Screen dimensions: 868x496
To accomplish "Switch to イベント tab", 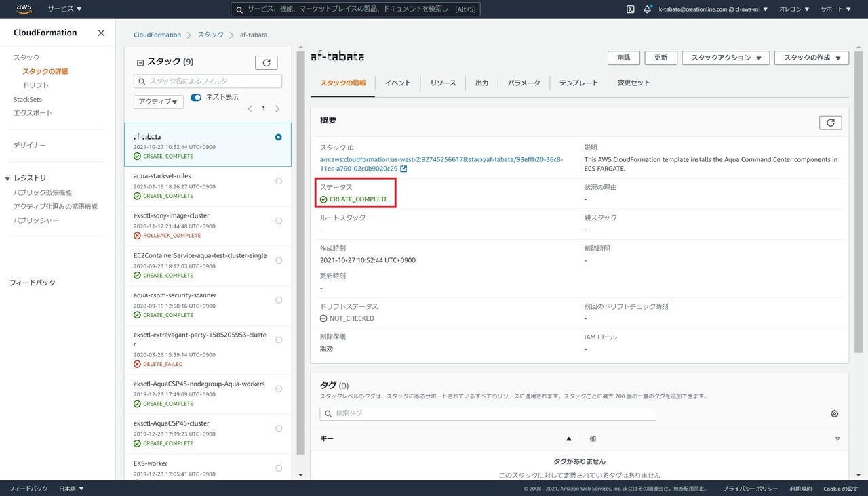I will pyautogui.click(x=398, y=83).
